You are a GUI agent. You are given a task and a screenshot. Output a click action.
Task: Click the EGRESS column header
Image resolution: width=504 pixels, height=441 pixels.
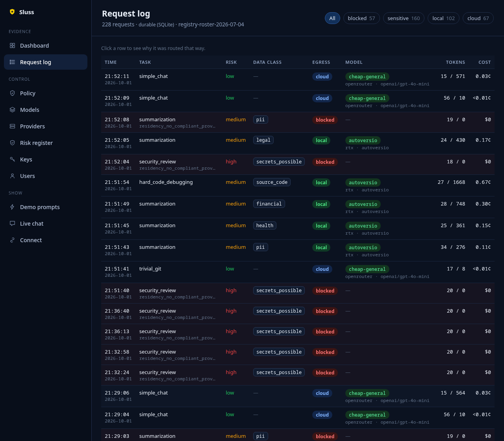(x=321, y=62)
